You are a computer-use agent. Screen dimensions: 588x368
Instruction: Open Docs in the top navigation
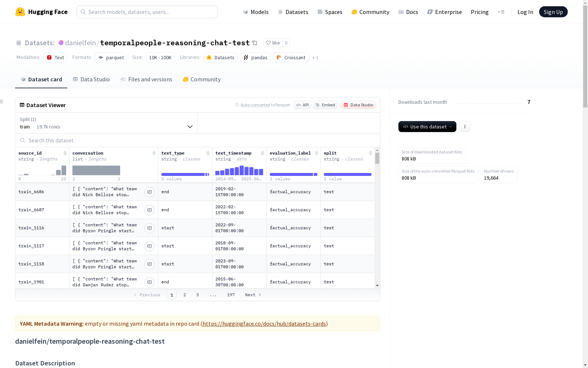coord(408,12)
